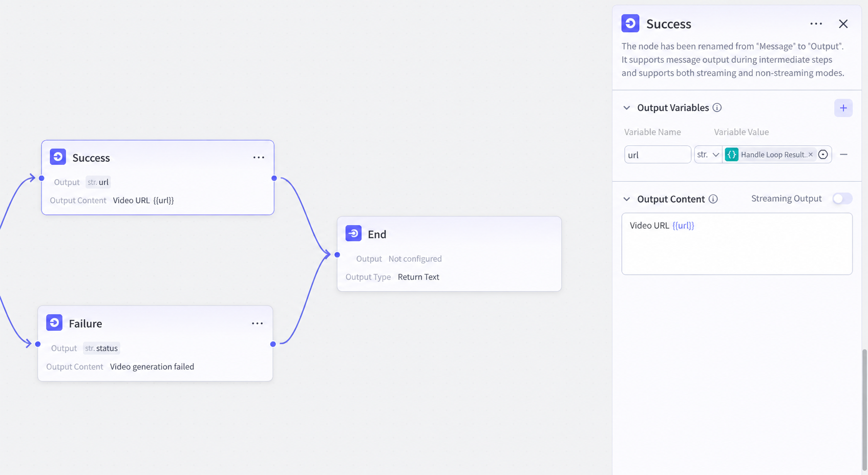
Task: Close the Success settings panel
Action: pyautogui.click(x=843, y=24)
